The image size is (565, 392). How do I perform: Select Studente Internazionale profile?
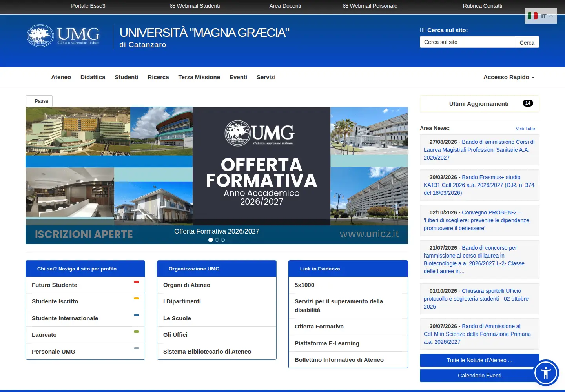point(85,318)
